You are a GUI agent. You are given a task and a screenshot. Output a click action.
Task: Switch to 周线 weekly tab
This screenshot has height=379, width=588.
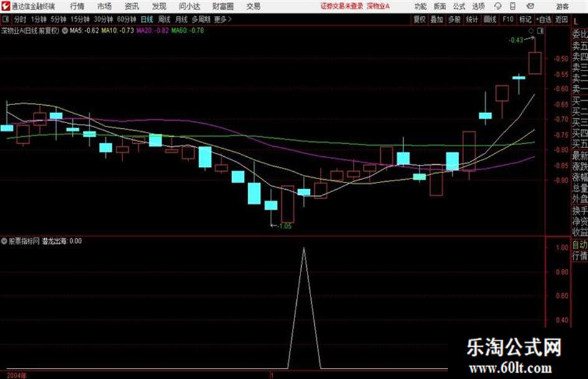164,19
